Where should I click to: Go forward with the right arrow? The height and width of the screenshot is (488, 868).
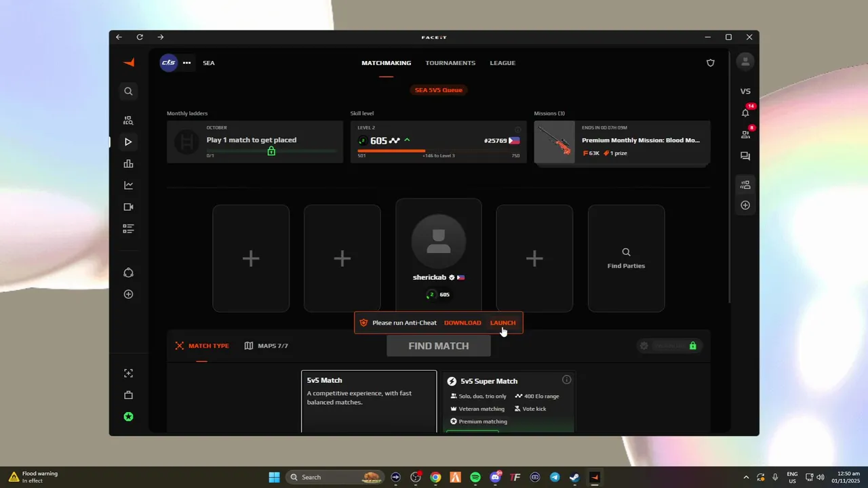(160, 37)
